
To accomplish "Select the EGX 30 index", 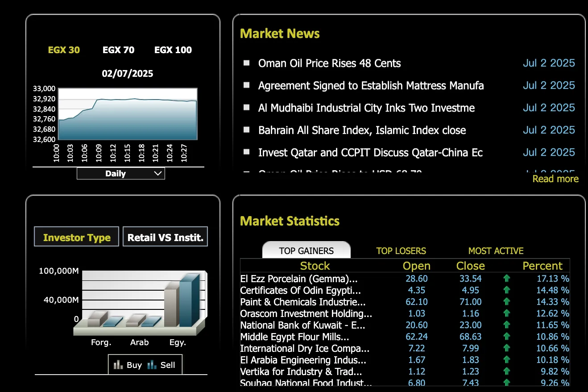I will pos(64,50).
